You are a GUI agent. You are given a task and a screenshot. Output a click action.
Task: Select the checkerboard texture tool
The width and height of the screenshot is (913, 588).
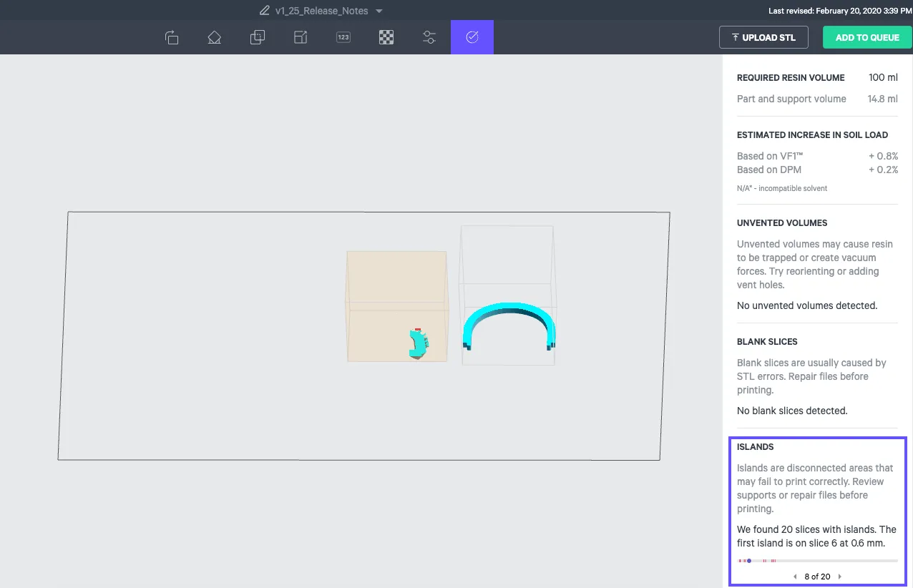click(386, 37)
